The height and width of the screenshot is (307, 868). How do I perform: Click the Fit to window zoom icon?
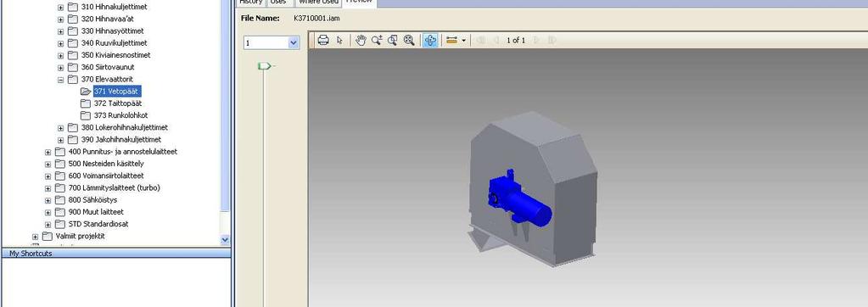(x=409, y=40)
